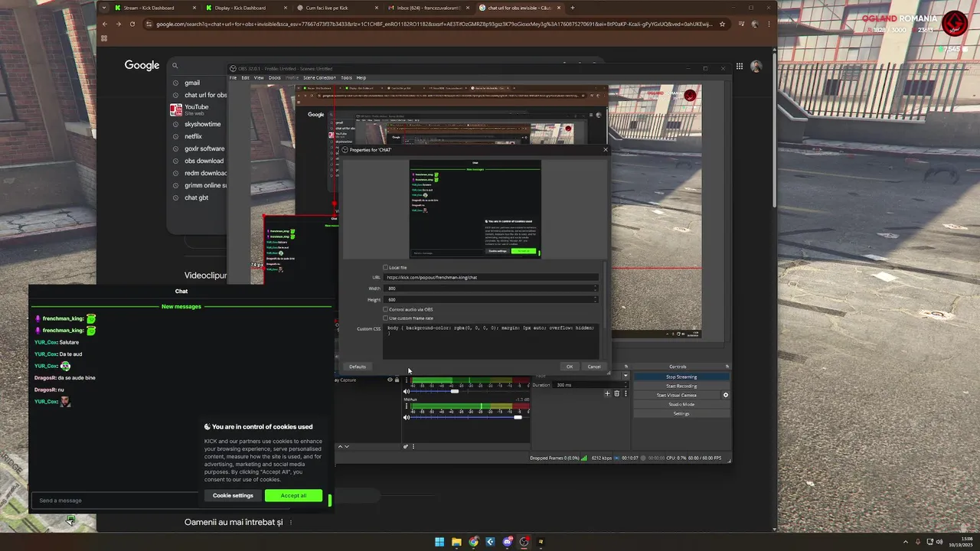The image size is (980, 551).
Task: Open the virtual camera gear settings
Action: (726, 395)
